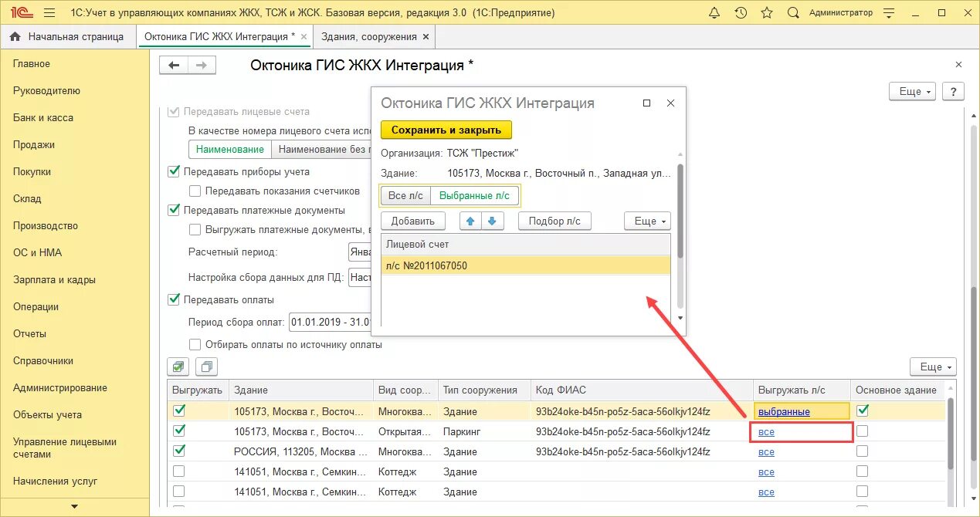Open favorites star icon
The width and height of the screenshot is (980, 517).
[x=766, y=13]
